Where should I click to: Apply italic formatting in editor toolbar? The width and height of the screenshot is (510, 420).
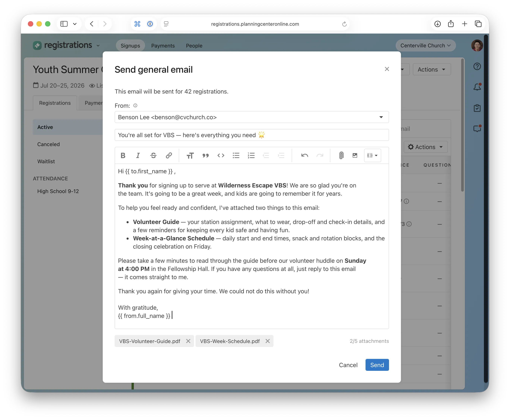(x=138, y=155)
